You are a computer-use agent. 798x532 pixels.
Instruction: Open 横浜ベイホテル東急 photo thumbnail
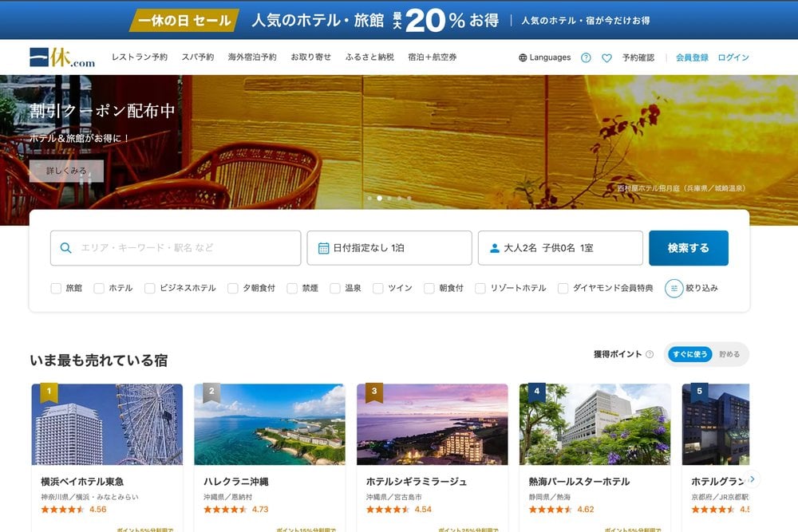coord(107,424)
